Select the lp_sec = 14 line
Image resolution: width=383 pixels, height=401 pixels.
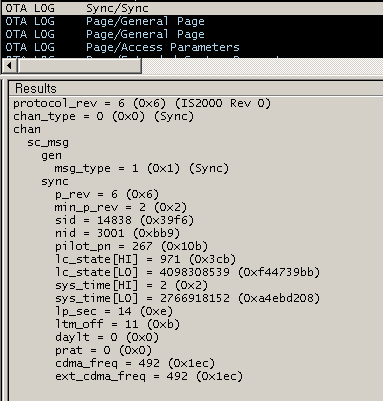point(114,311)
